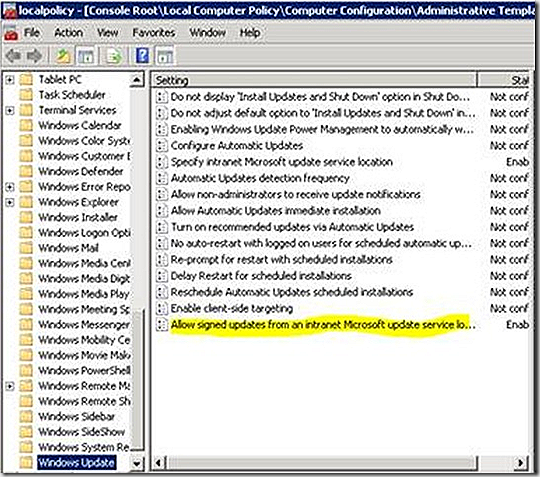This screenshot has width=540, height=477.
Task: Expand the Tablet PC tree node
Action: click(x=10, y=80)
